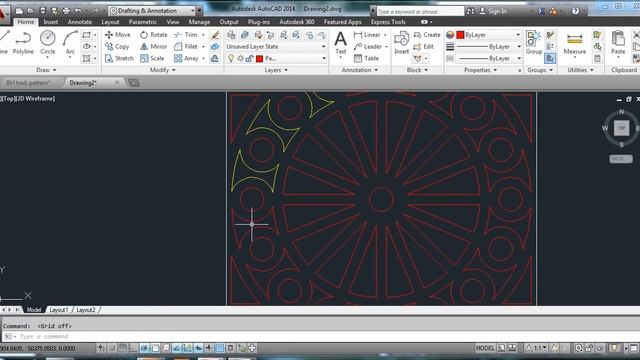Click the Array tool

pos(186,58)
